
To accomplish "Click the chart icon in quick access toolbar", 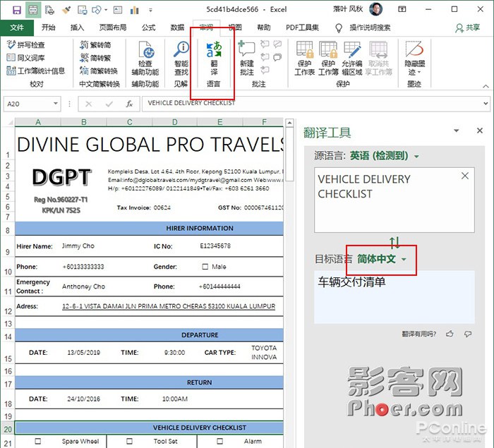I will pyautogui.click(x=135, y=10).
